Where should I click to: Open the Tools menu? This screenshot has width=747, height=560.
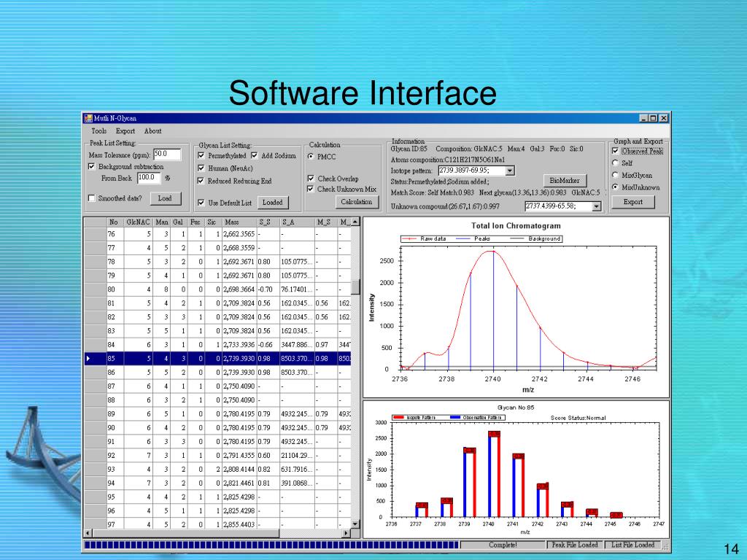(x=98, y=131)
